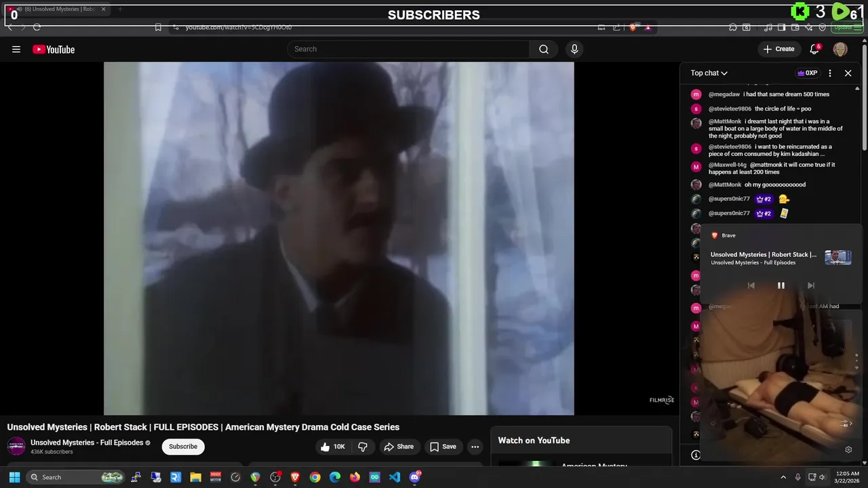Open @MattMonk's profile in the boat-dream chat message

[x=725, y=121]
